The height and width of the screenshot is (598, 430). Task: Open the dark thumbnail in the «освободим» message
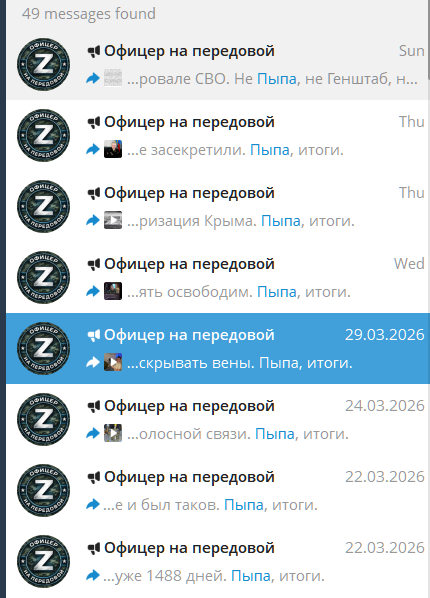coord(113,291)
